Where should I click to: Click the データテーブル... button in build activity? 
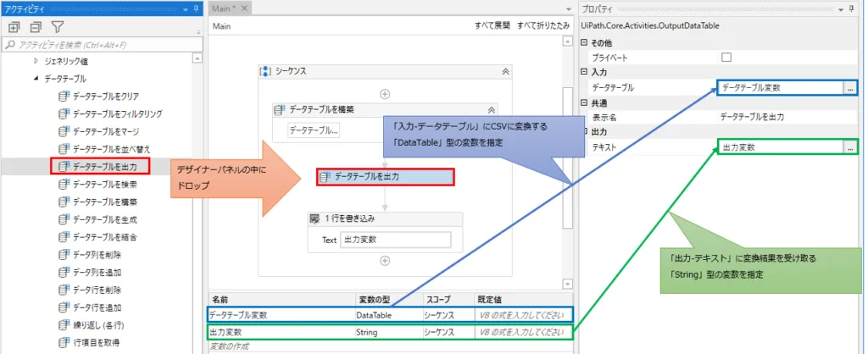(314, 130)
